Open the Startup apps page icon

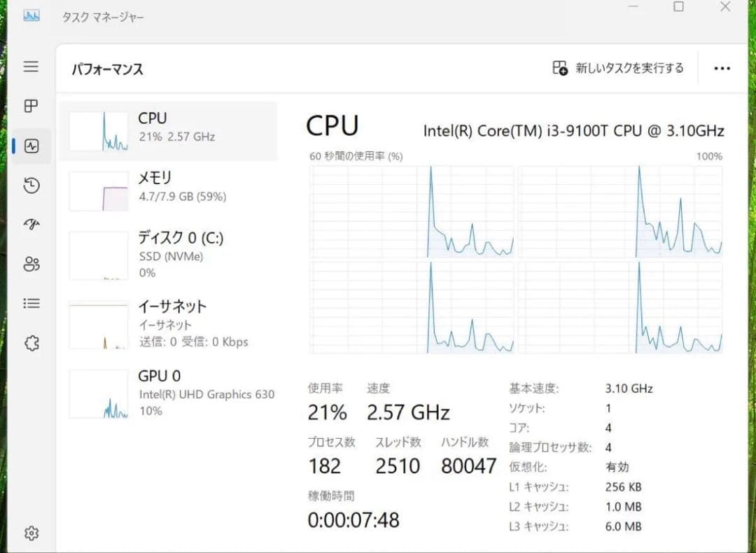30,225
